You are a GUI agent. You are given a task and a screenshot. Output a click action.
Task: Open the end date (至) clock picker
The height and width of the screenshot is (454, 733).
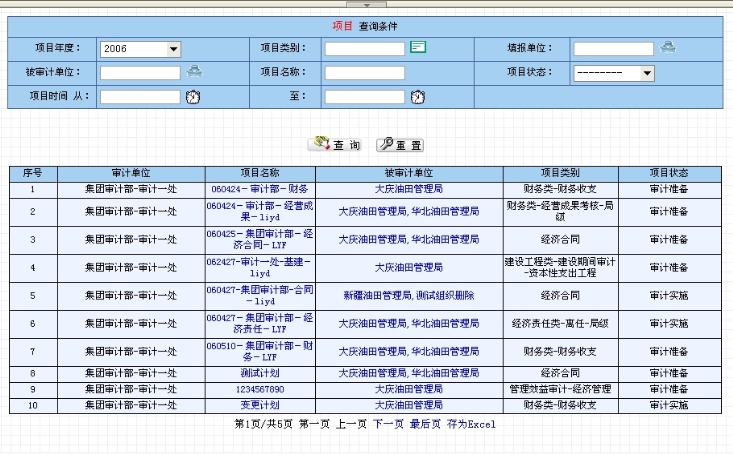[418, 97]
